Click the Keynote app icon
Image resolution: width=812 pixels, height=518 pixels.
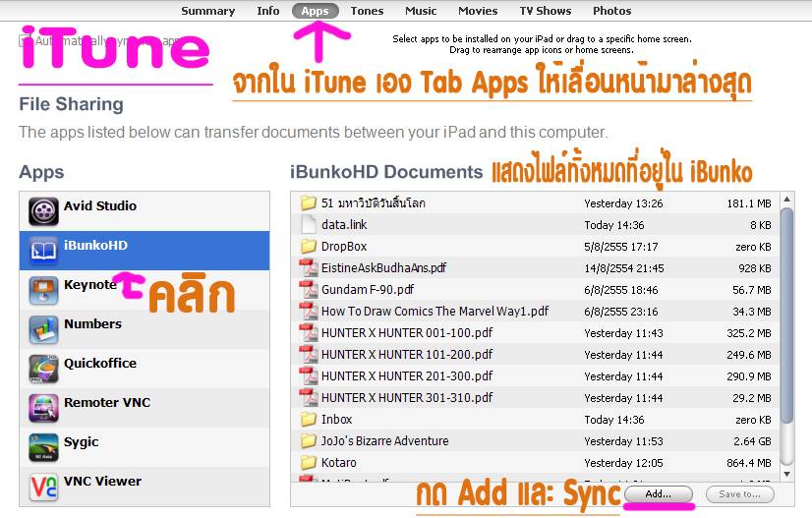[x=43, y=290]
